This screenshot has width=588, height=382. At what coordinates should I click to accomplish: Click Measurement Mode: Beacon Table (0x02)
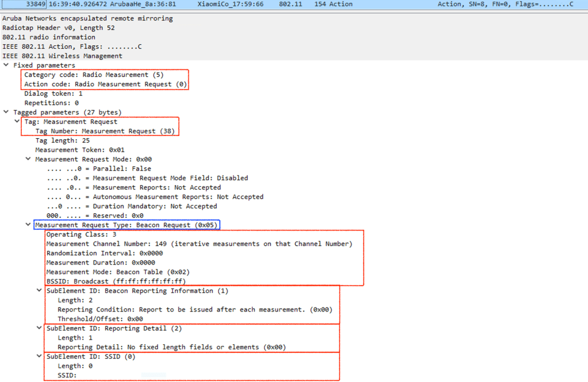click(118, 272)
